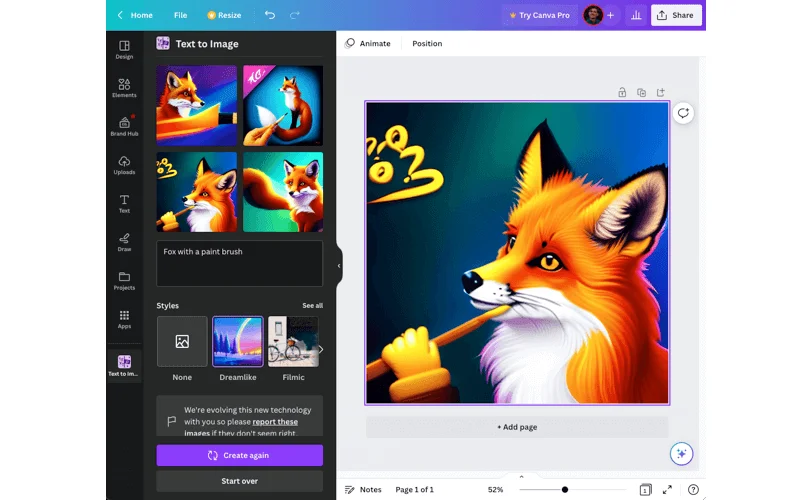The image size is (800, 500).
Task: Choose the None style option
Action: click(x=182, y=342)
